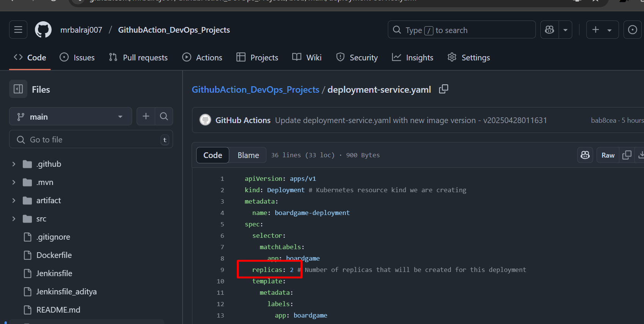Download the raw file icon
The height and width of the screenshot is (324, 644).
click(x=641, y=155)
